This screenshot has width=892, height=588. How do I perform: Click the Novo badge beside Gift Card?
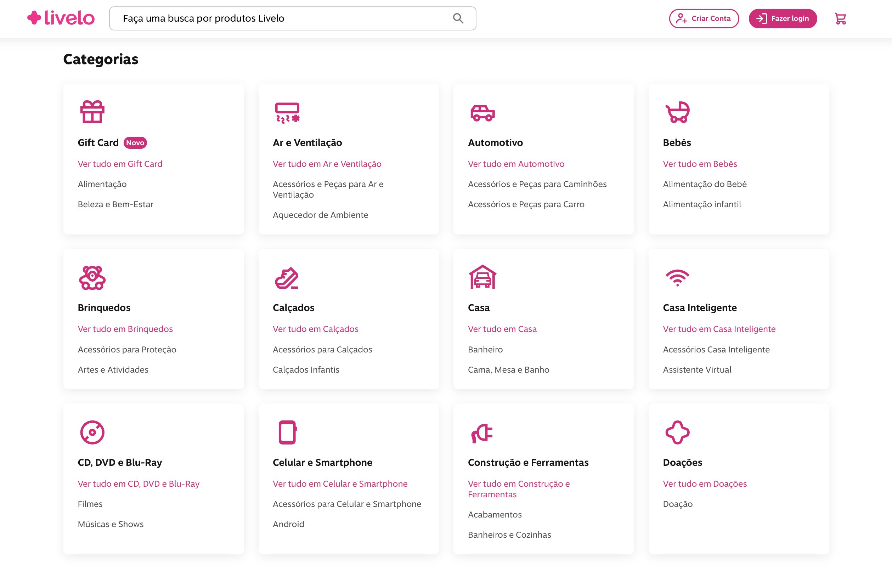tap(135, 142)
